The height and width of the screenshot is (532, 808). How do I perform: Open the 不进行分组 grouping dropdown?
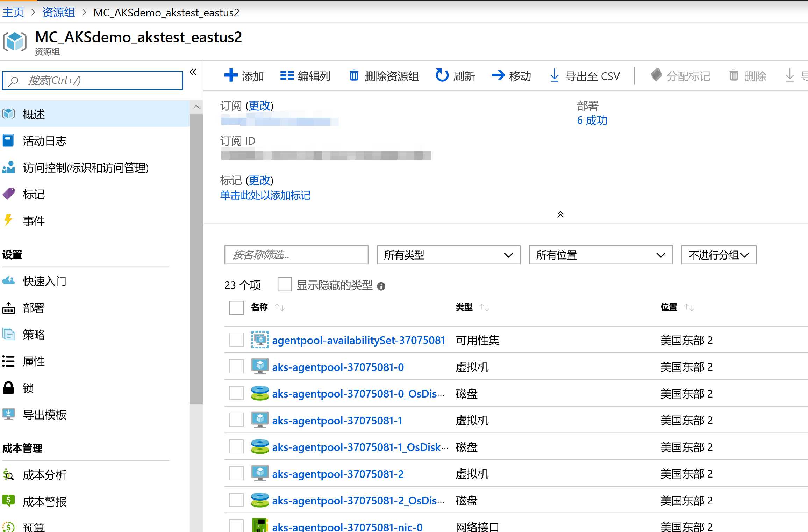(719, 255)
